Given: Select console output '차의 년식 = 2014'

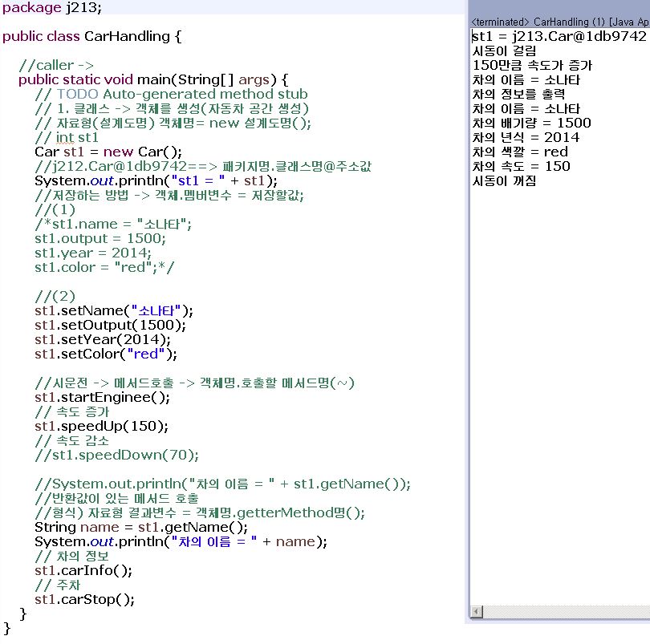Looking at the screenshot, I should click(x=526, y=138).
